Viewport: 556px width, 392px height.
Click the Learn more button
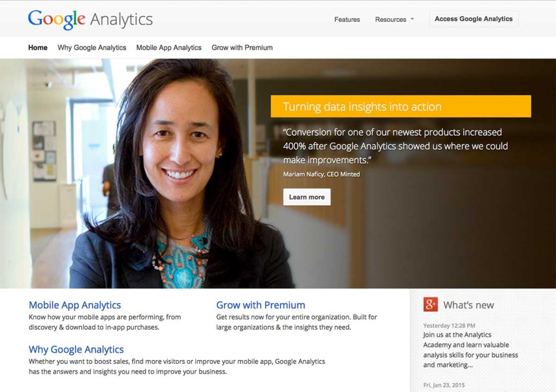(307, 197)
